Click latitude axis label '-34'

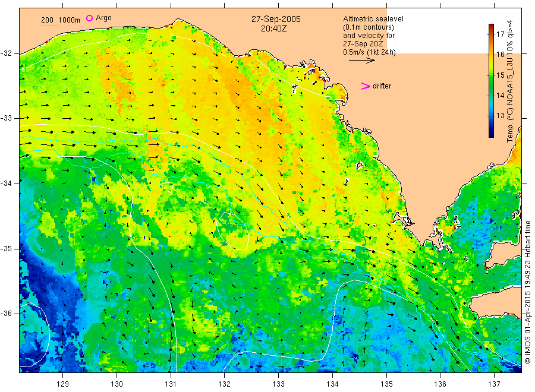pyautogui.click(x=6, y=184)
